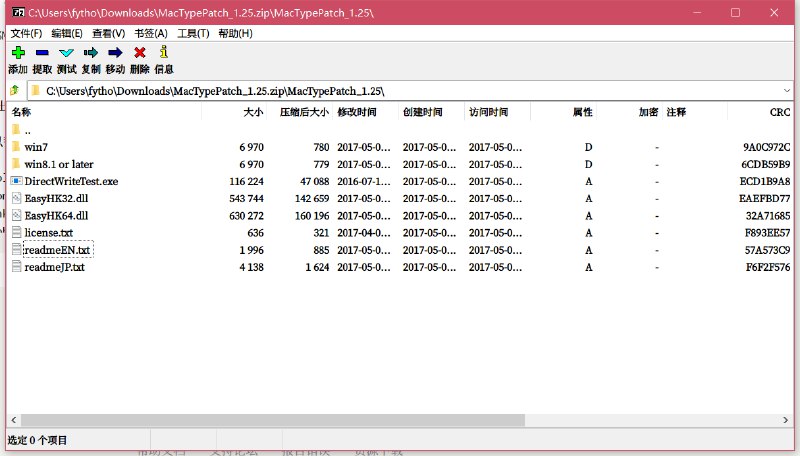The image size is (800, 456).
Task: Click the status bar text 选定 0 个项目
Action: pos(37,440)
